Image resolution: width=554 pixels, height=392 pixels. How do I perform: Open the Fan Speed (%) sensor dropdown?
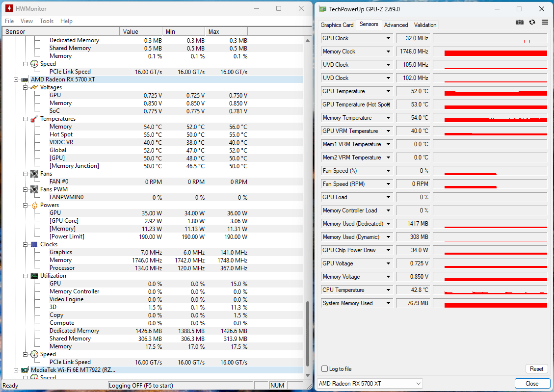388,171
